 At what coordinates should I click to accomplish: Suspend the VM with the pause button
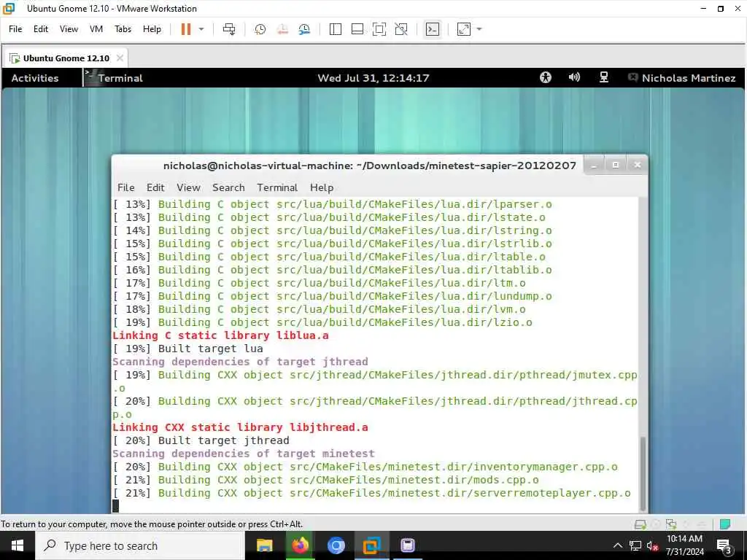pos(186,29)
